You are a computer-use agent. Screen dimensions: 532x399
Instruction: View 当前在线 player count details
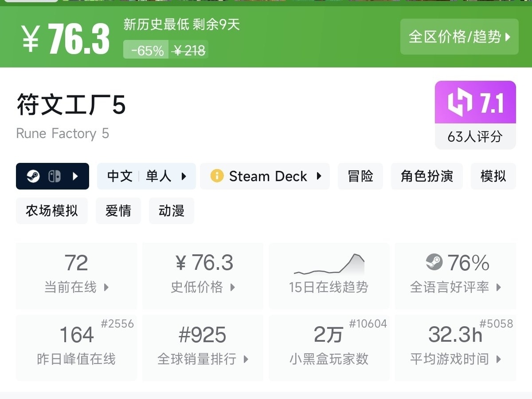(76, 276)
